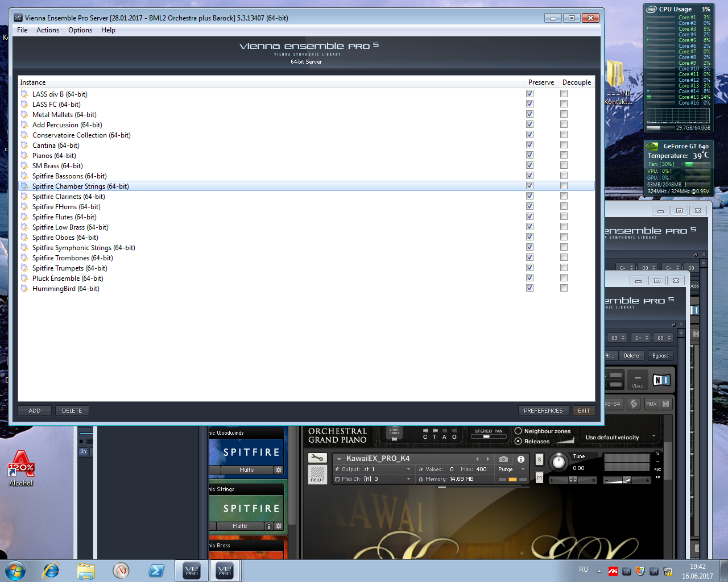Screen dimensions: 728x582
Task: Solo the KawaiEX piano with S button
Action: 539,459
